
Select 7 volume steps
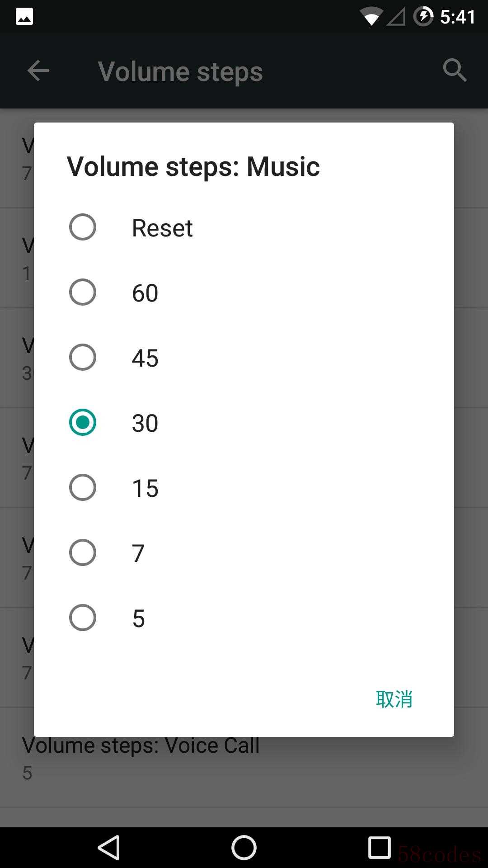click(x=83, y=552)
